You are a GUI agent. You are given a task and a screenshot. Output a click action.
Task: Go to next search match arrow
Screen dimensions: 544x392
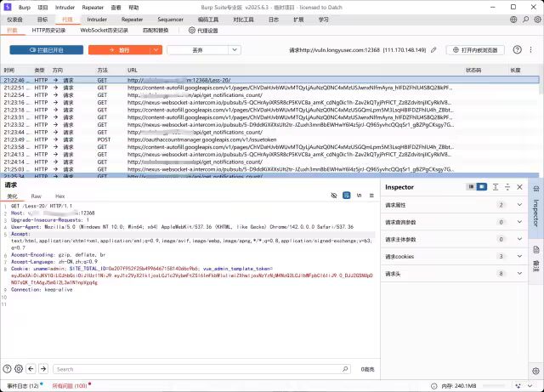[x=43, y=369]
